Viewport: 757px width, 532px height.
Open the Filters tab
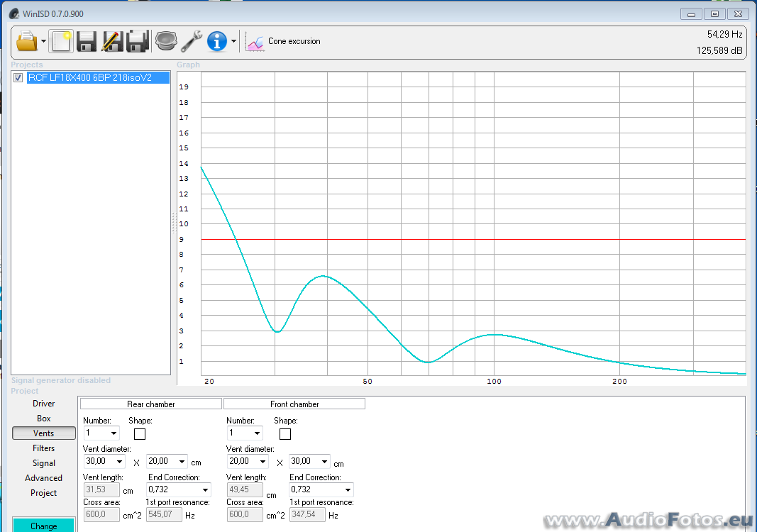[43, 448]
